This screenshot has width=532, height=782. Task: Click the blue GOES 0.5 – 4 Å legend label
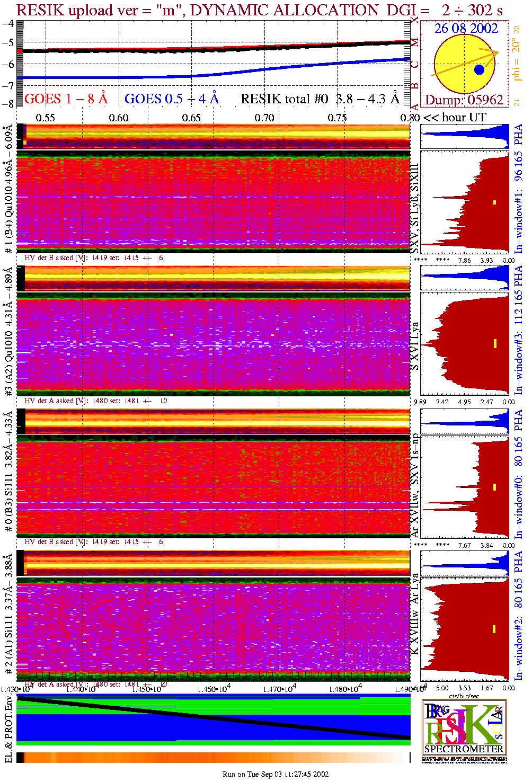[172, 99]
